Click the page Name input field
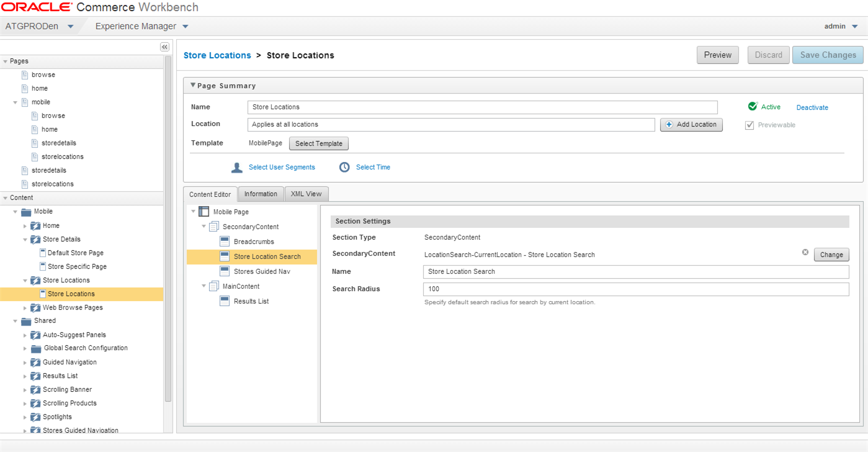868x452 pixels. point(482,107)
